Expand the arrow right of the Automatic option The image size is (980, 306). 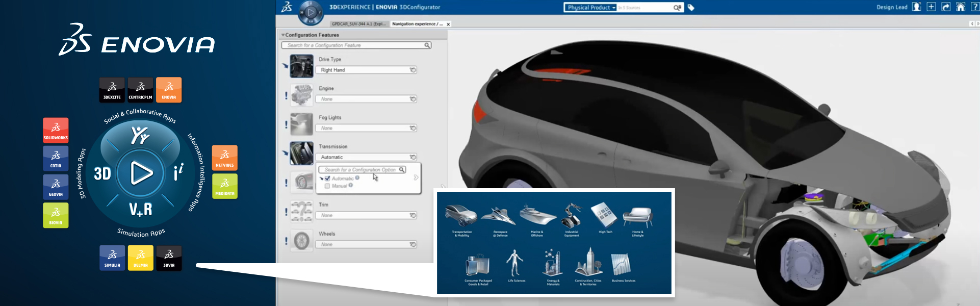(x=416, y=178)
